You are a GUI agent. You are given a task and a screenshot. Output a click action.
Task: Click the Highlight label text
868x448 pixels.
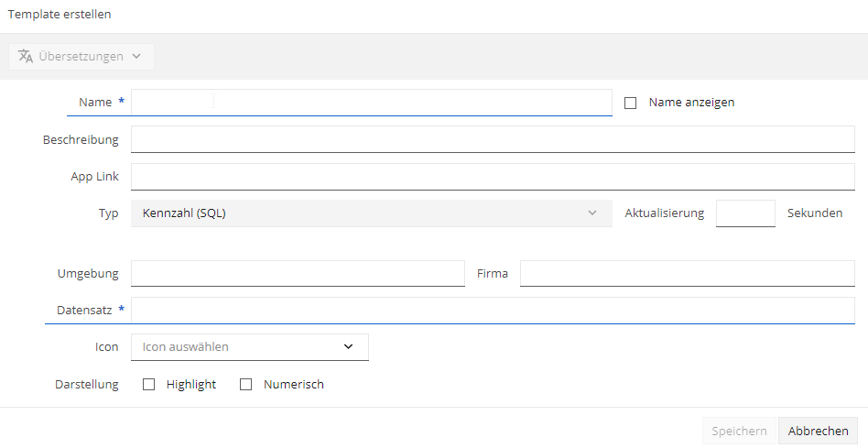coord(191,384)
